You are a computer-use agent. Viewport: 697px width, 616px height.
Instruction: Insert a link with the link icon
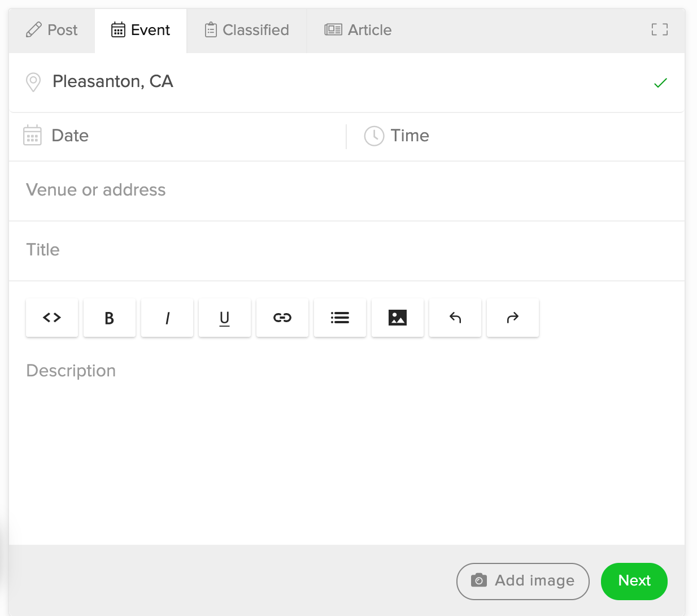[x=282, y=318]
